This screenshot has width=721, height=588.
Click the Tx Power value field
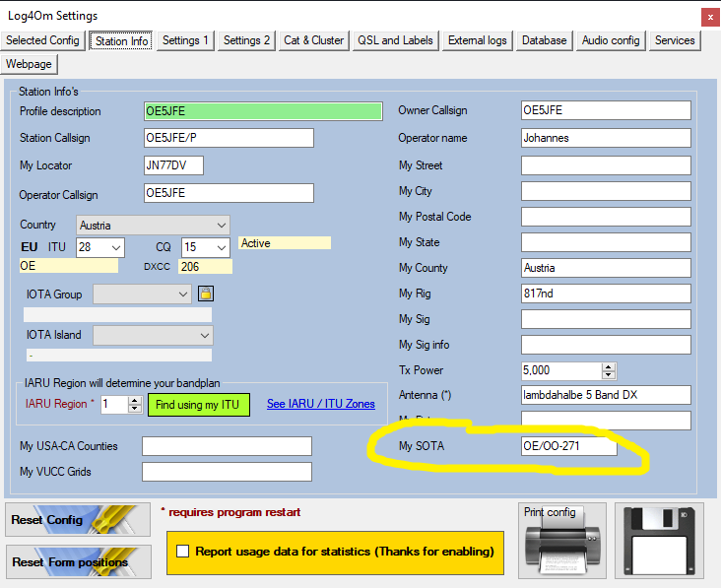coord(561,370)
